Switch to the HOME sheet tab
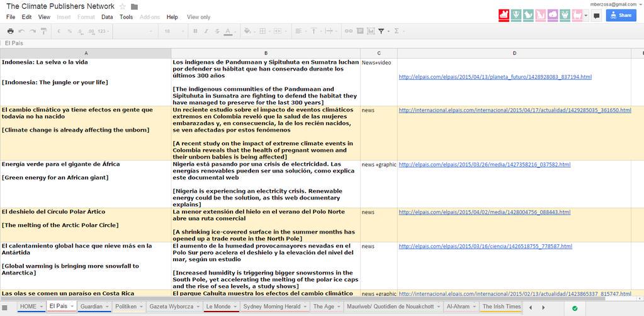The image size is (644, 316). (31, 307)
